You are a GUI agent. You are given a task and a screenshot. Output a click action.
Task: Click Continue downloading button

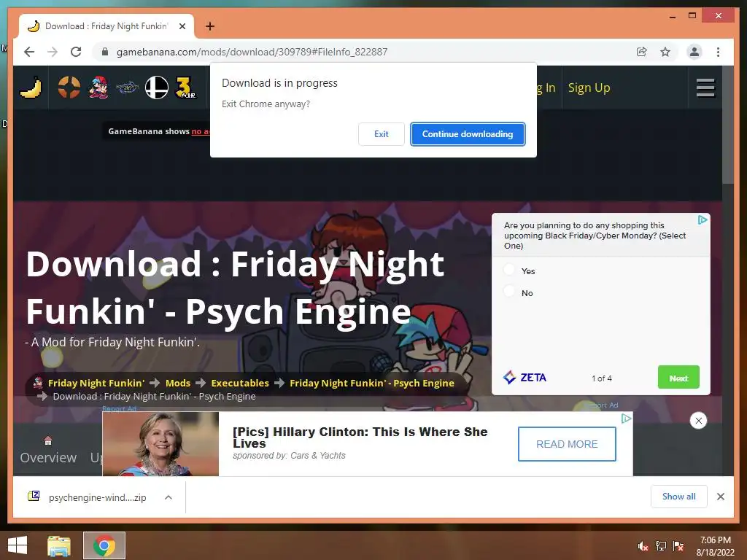468,134
